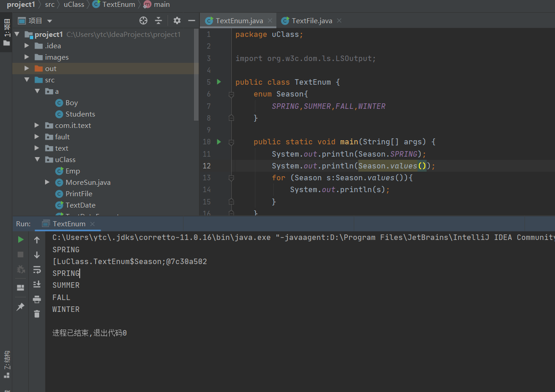Viewport: 555px width, 392px height.
Task: Rerun TextEnum with green play button
Action: [x=20, y=239]
